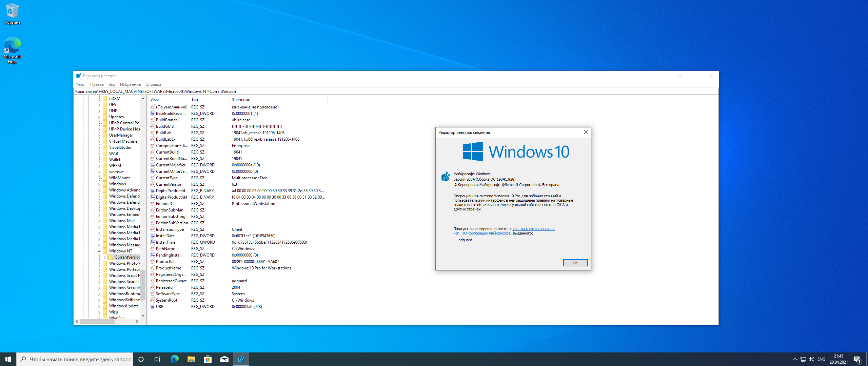Screen dimensions: 868x366
Task: Show hidden tray icons chevron
Action: [x=795, y=359]
